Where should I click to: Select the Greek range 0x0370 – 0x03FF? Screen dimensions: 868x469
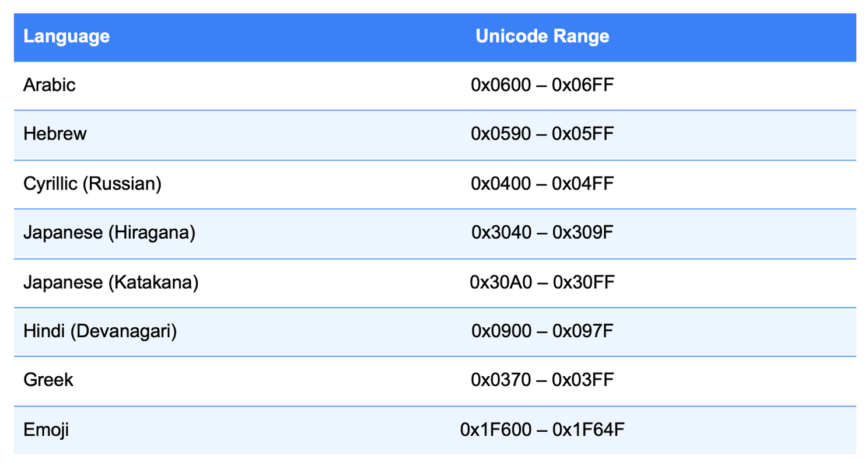point(542,380)
